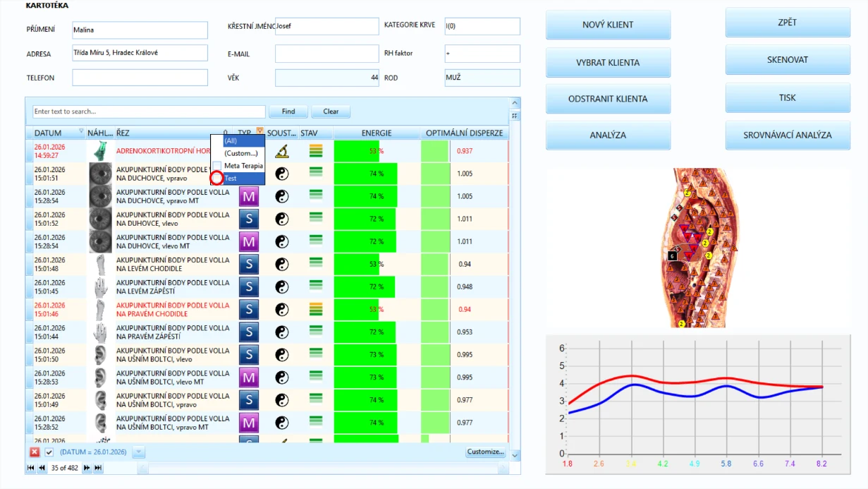Click the ODSTRANIT KLIENTA button

point(608,99)
